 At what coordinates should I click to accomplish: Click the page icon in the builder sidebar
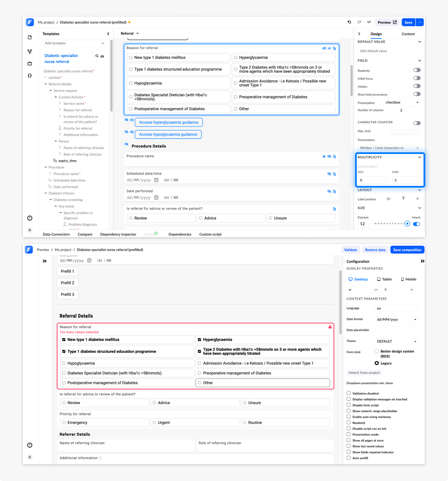pyautogui.click(x=30, y=37)
